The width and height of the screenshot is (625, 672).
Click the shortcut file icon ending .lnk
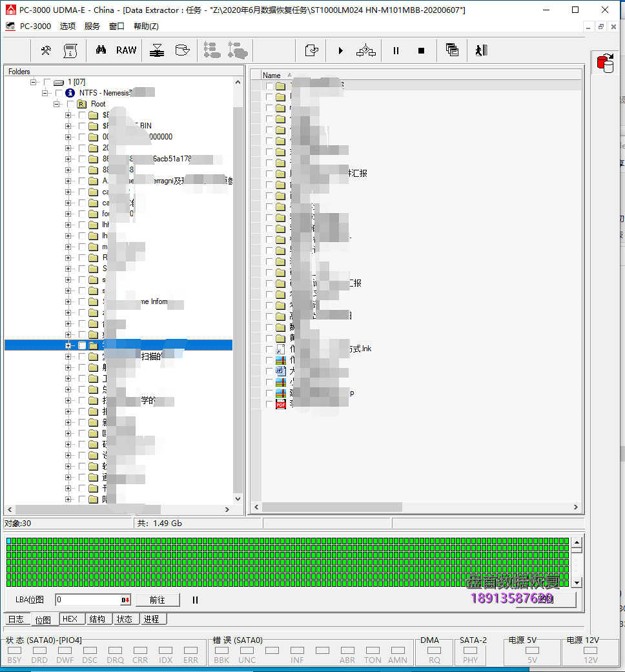[281, 349]
